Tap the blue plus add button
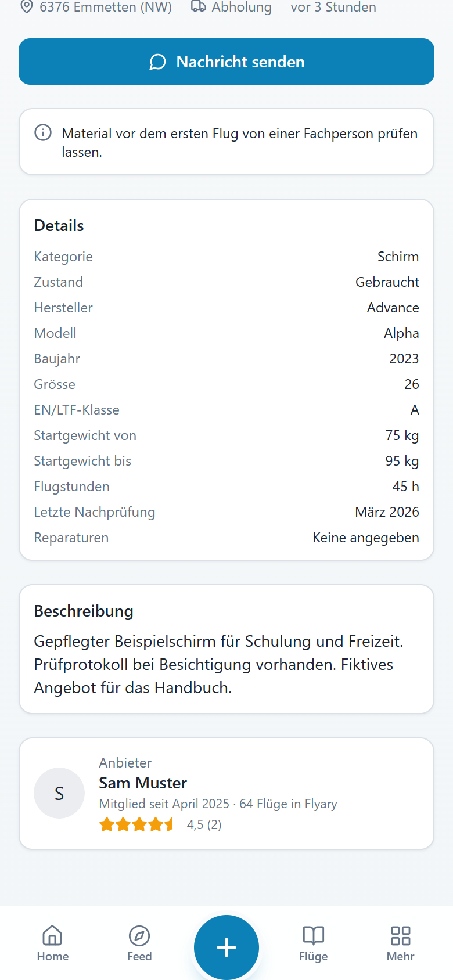Viewport: 453px width, 980px height. [x=227, y=947]
